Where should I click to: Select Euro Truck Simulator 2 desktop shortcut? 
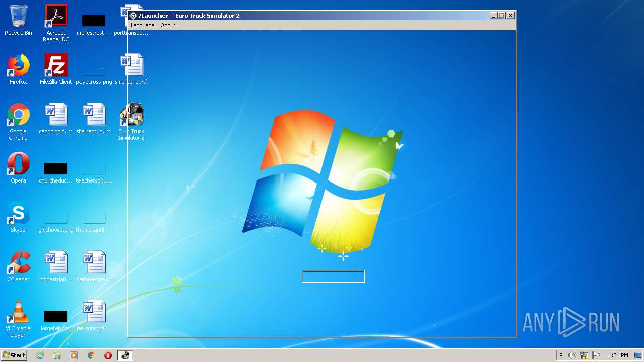coord(131,122)
